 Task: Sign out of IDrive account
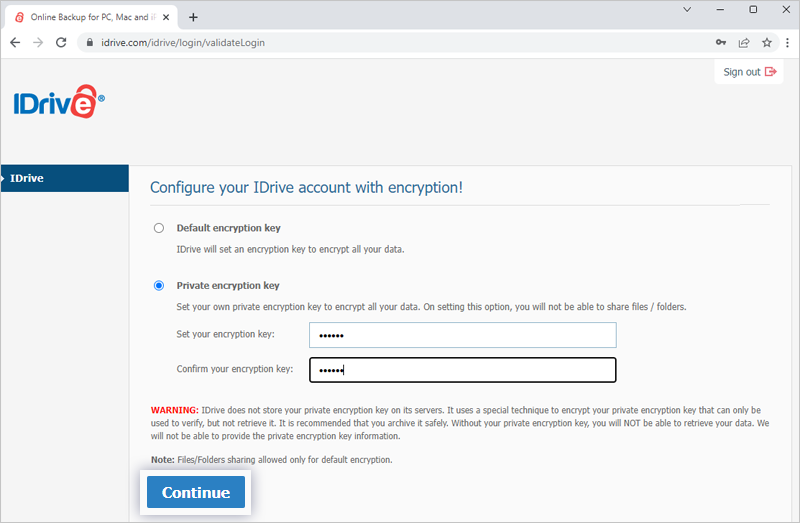[x=749, y=72]
